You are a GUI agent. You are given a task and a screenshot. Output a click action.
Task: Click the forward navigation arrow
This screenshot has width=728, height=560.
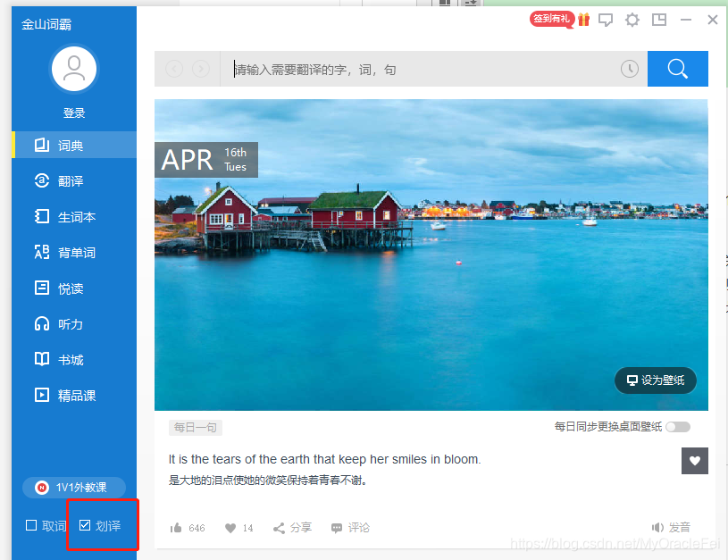[x=201, y=69]
